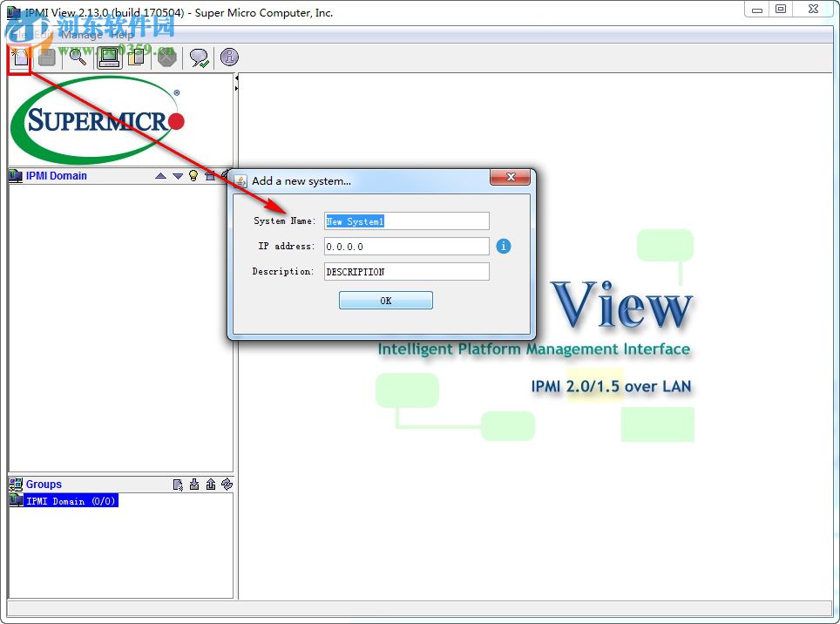Click the new group icon in Groups panel
The width and height of the screenshot is (840, 624).
tap(177, 485)
